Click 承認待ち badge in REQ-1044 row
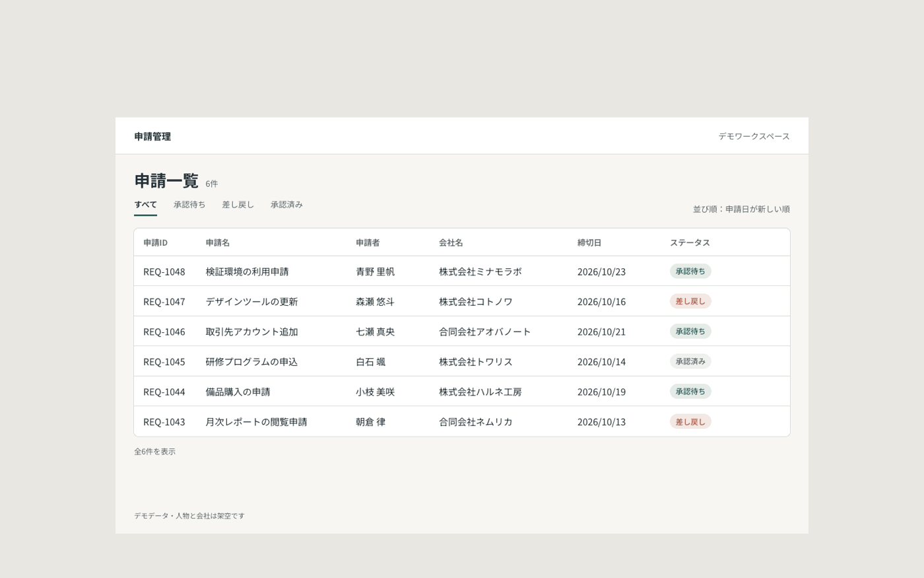Screen dimensions: 924x578 click(690, 392)
